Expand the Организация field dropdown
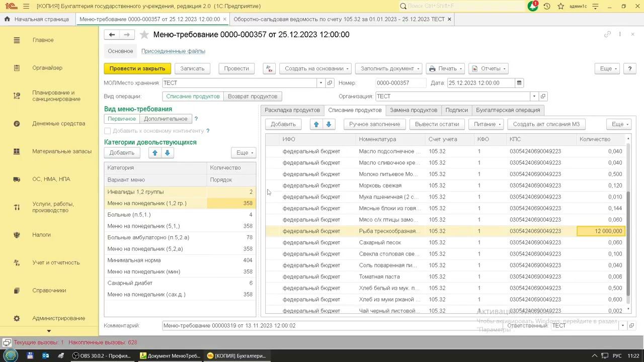The height and width of the screenshot is (362, 644). click(534, 97)
